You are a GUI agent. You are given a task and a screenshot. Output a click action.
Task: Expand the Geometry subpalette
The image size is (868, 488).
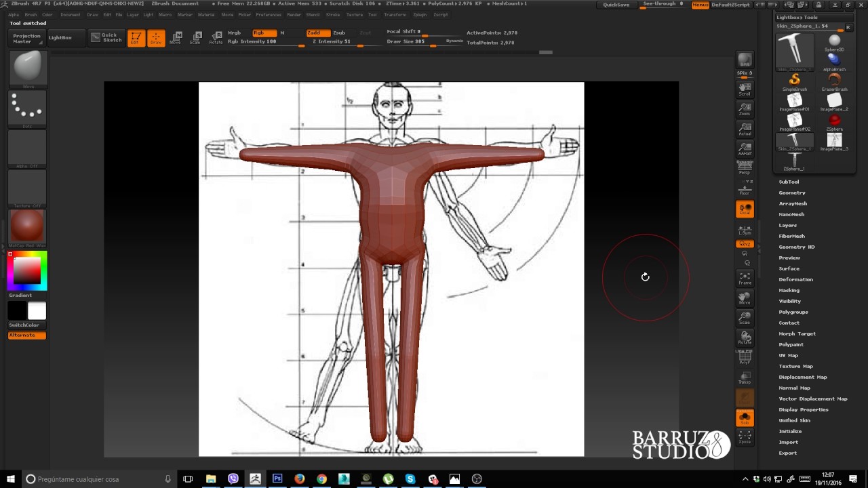792,192
